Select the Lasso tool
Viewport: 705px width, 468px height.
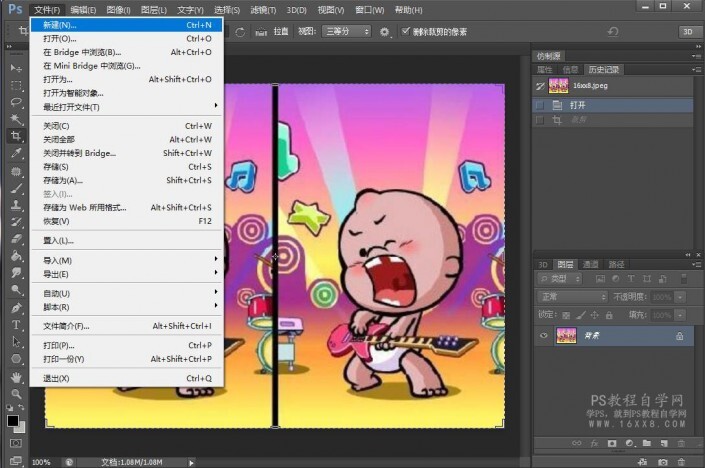click(x=16, y=101)
